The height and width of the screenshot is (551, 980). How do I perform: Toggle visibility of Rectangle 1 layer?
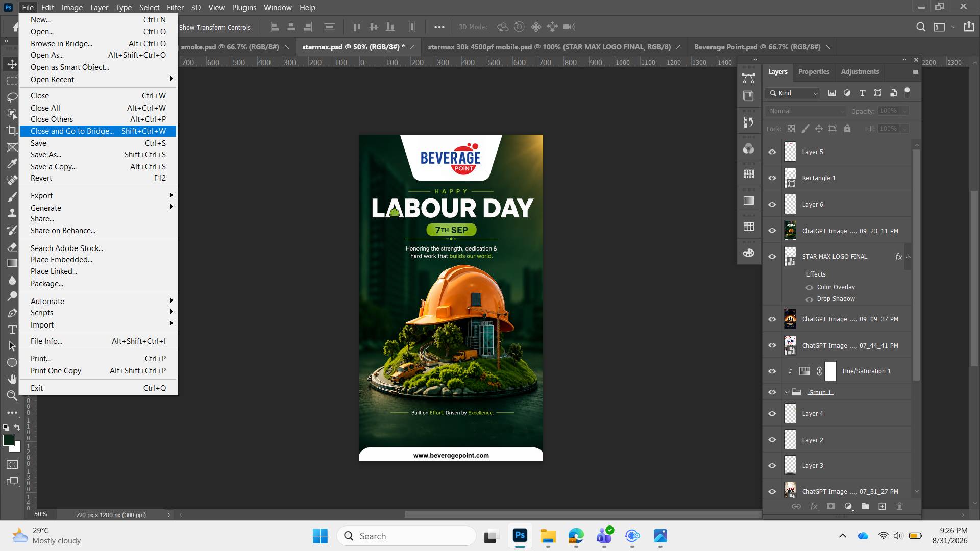coord(772,178)
